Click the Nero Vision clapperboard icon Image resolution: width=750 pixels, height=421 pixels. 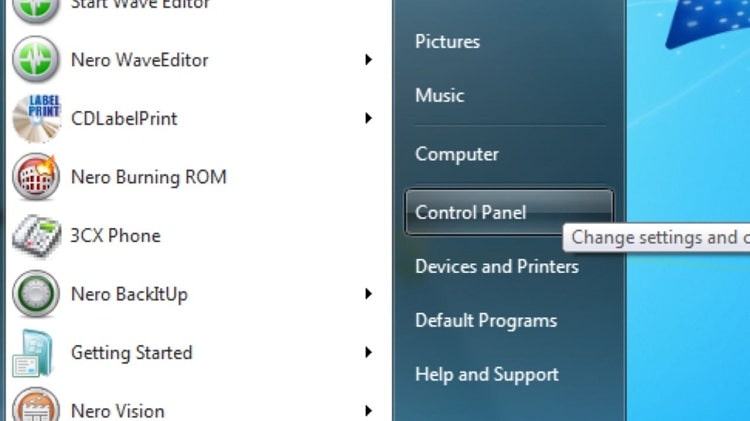(36, 406)
